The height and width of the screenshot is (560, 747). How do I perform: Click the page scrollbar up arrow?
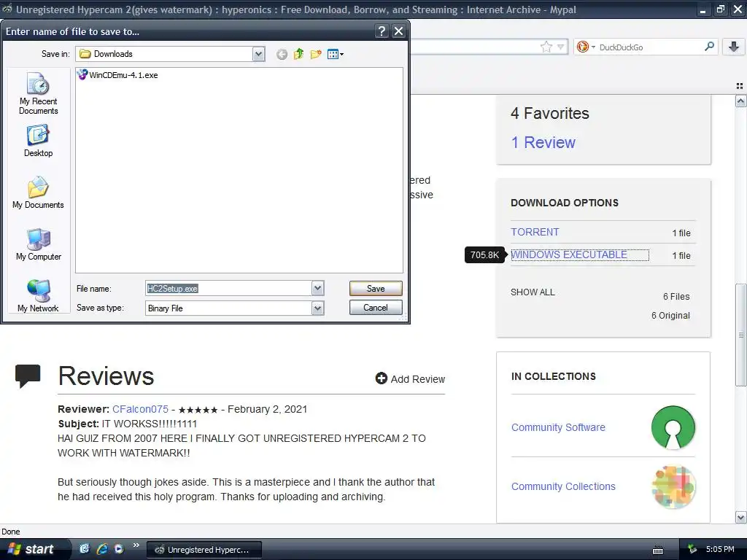click(740, 101)
